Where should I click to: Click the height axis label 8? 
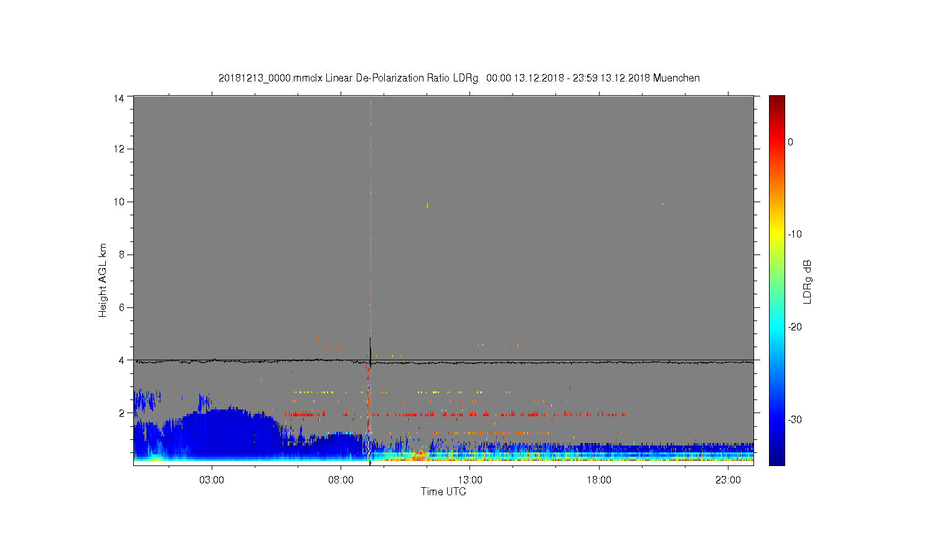pos(121,254)
